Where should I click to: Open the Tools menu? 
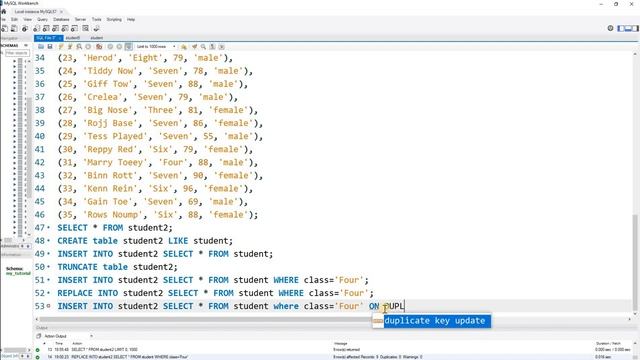pos(96,20)
